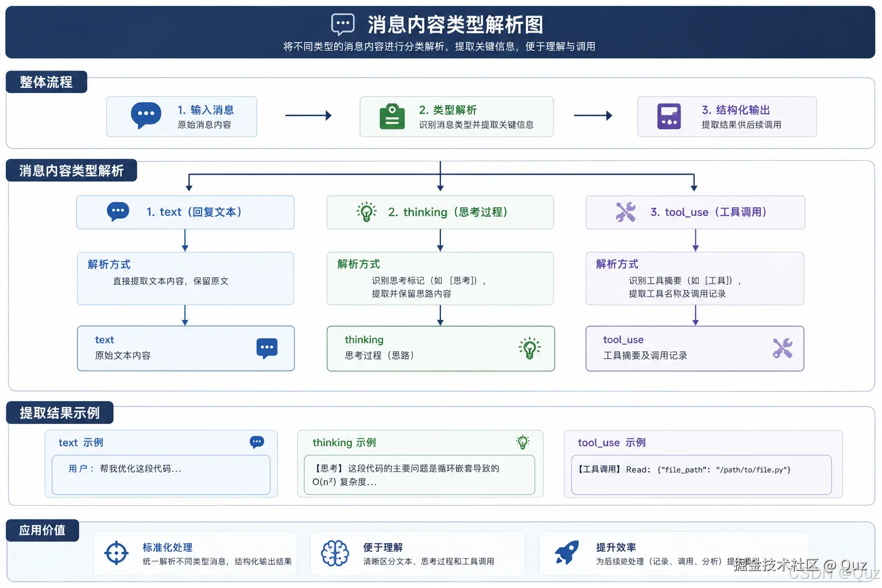
Task: Click the lightbulb icon in 思考过程（思路）card
Action: pos(529,348)
